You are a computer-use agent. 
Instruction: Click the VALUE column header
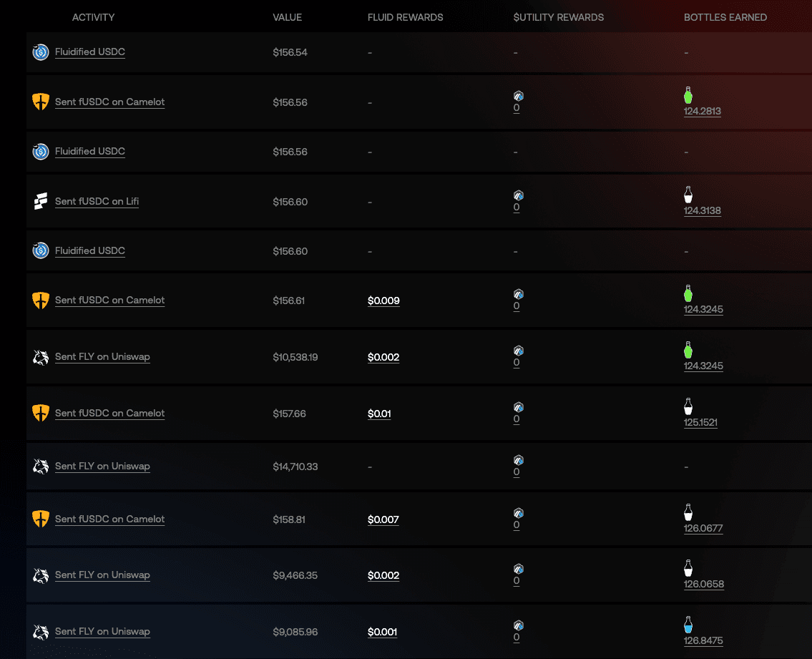tap(288, 17)
